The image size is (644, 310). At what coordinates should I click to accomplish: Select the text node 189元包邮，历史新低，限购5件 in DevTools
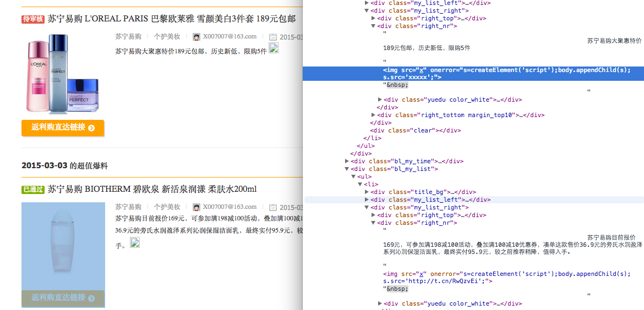[427, 48]
